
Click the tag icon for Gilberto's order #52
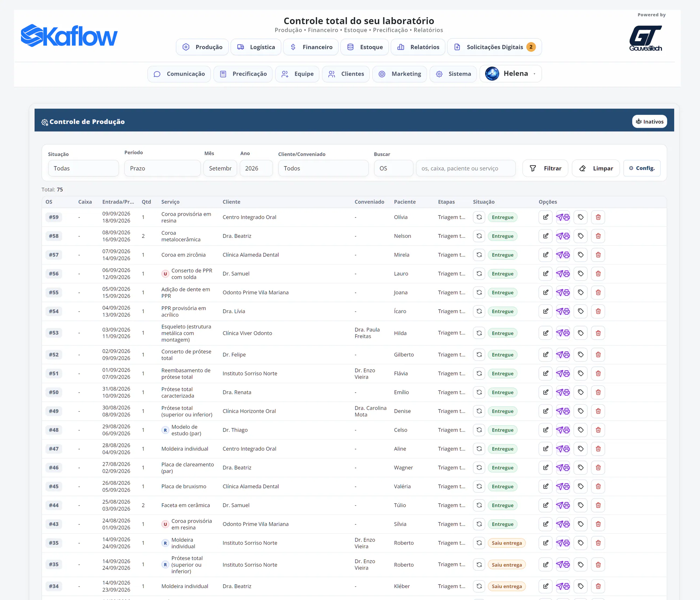point(580,355)
